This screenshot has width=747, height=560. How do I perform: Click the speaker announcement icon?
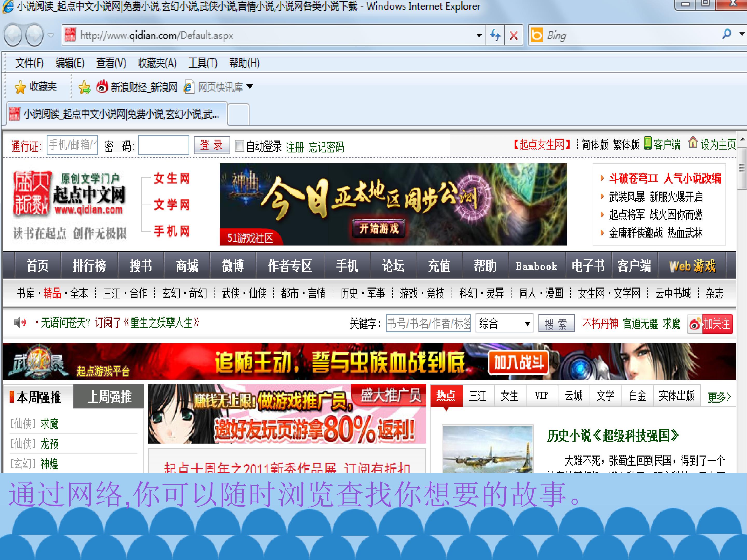click(x=20, y=322)
